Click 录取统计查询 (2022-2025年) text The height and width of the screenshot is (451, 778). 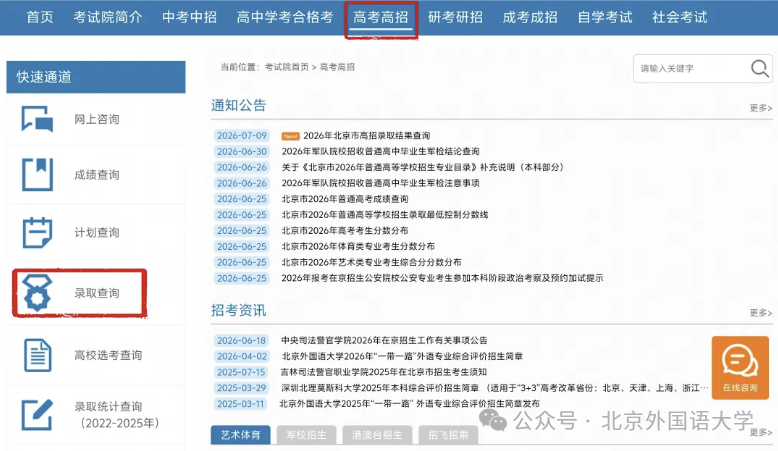point(117,415)
